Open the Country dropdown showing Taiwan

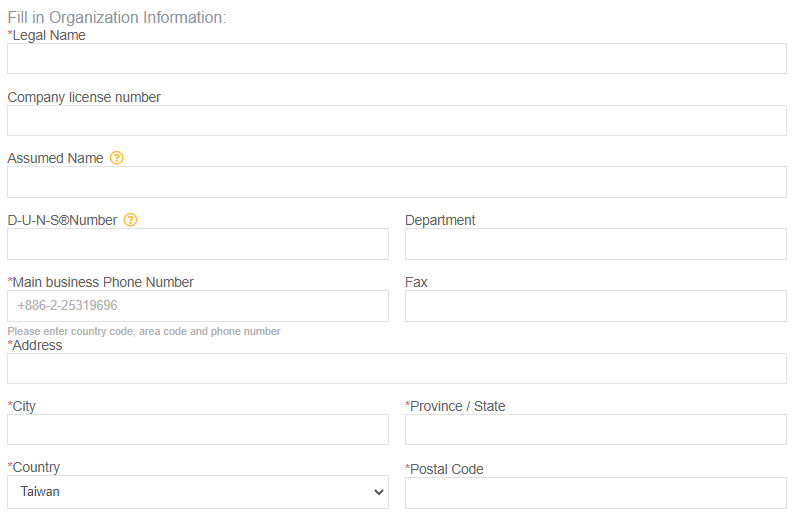click(x=198, y=492)
